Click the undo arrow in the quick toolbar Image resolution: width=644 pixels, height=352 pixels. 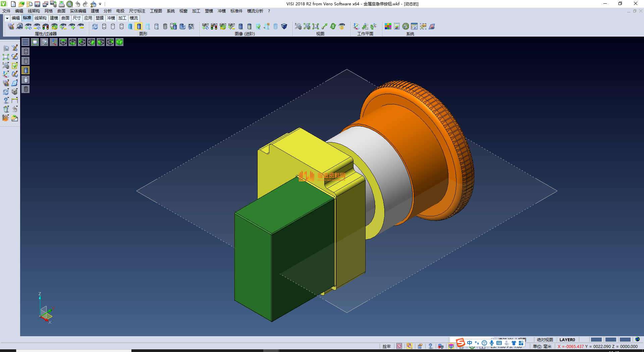(78, 4)
